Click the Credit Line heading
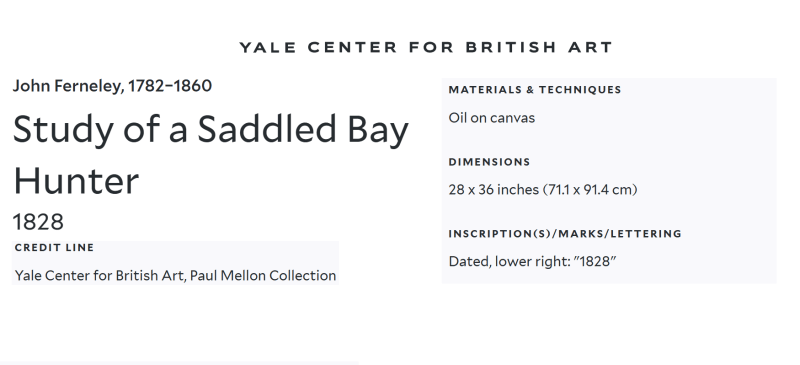Image resolution: width=800 pixels, height=365 pixels. (55, 248)
